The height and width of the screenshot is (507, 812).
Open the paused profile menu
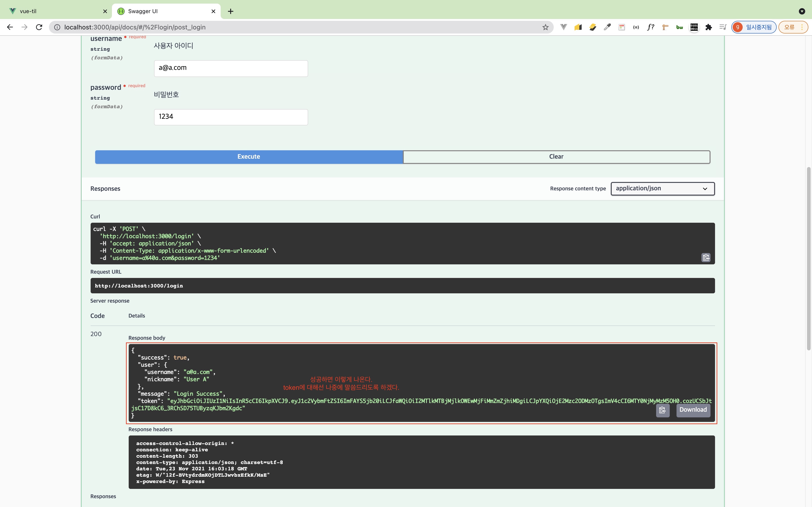tap(754, 27)
